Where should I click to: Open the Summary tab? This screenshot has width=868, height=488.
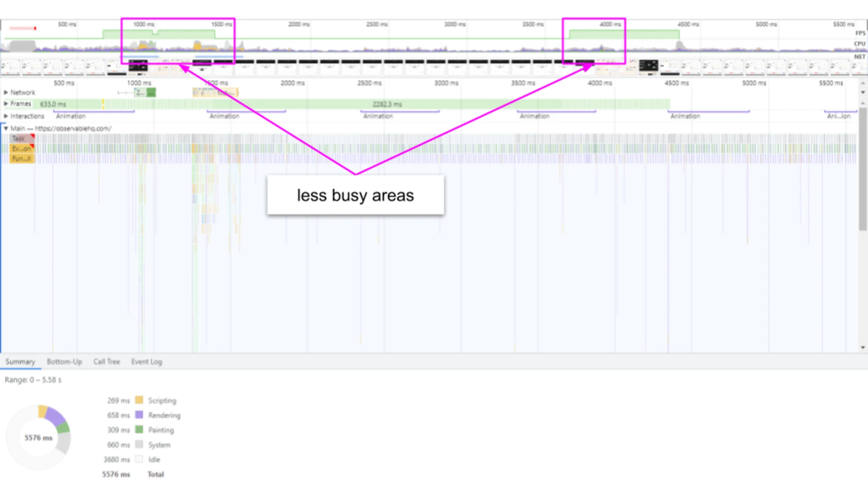20,361
